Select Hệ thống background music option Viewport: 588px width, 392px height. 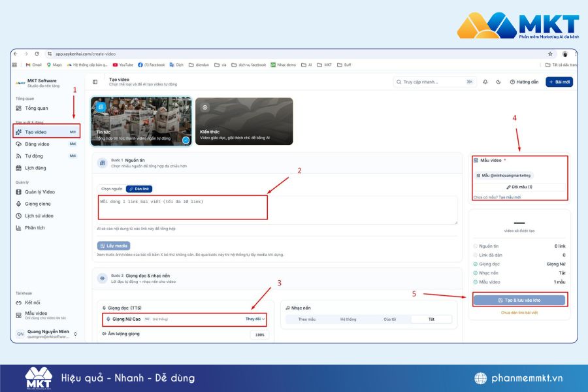click(348, 319)
